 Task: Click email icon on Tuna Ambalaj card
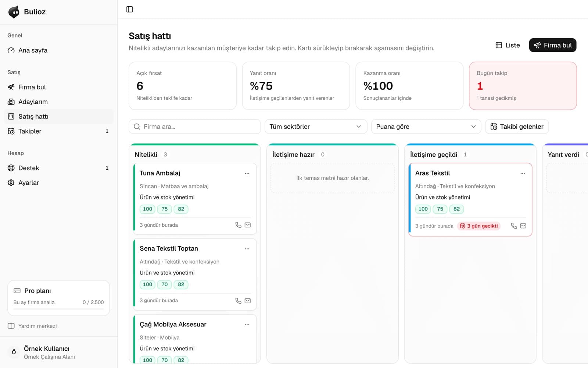tap(248, 225)
